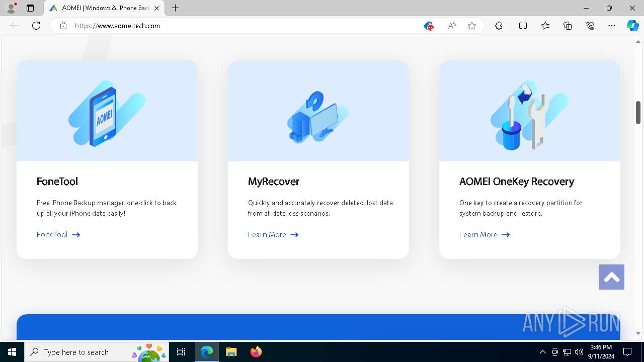Open Microsoft Edge from taskbar
The height and width of the screenshot is (362, 644).
click(207, 352)
